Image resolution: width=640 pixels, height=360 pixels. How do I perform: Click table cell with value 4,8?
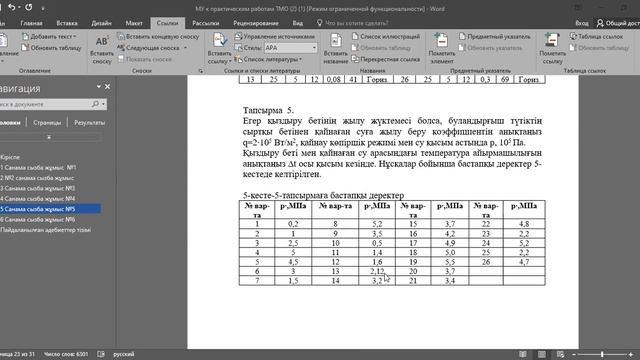click(x=524, y=224)
